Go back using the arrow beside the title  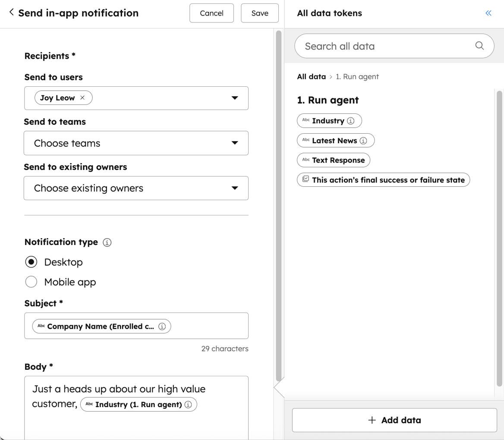(12, 12)
